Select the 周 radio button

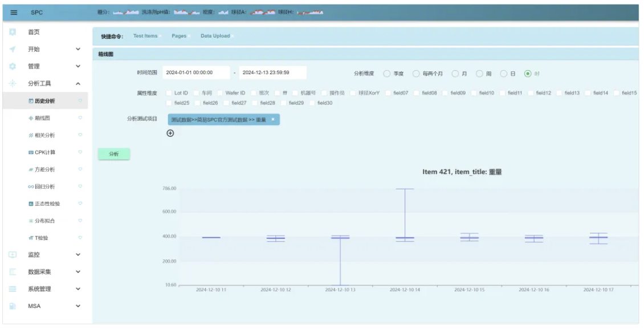479,74
